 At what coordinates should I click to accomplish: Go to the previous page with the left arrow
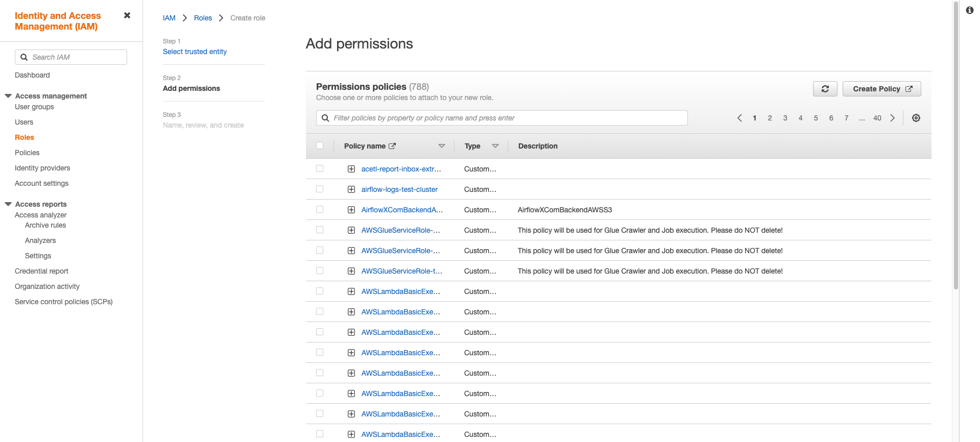[739, 118]
